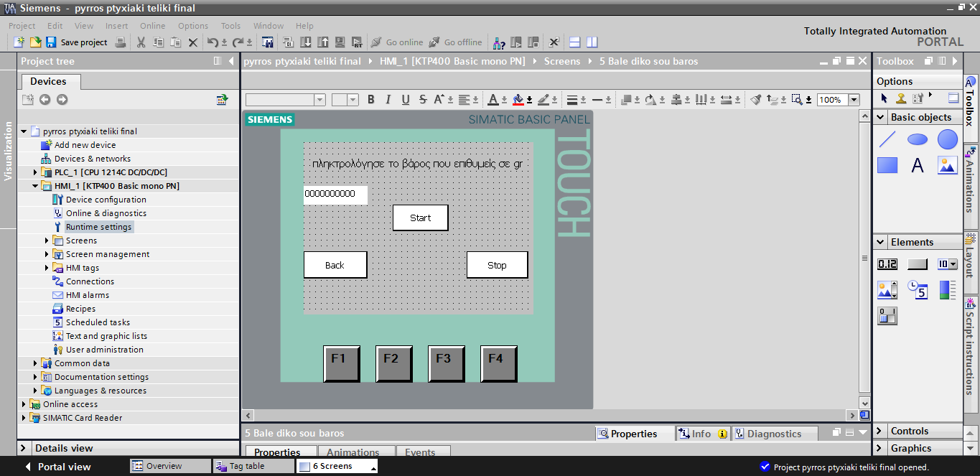This screenshot has width=980, height=476.
Task: Click Go online in the toolbar
Action: [x=397, y=42]
